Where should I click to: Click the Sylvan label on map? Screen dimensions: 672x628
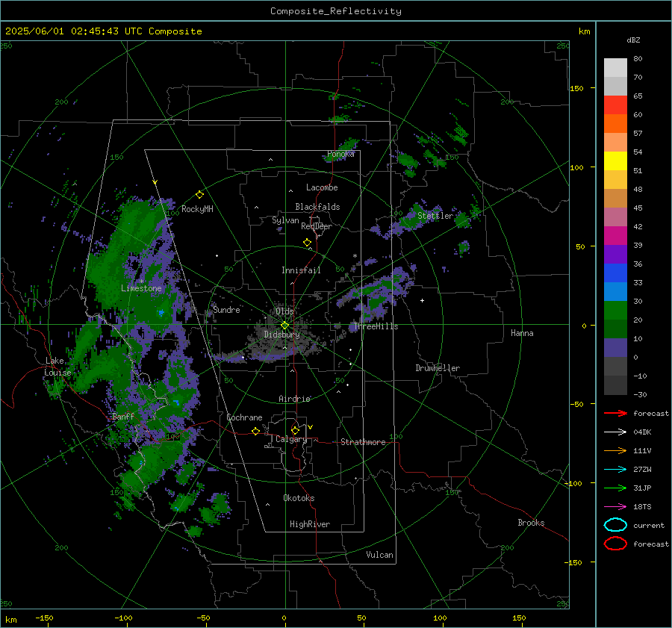tap(285, 220)
